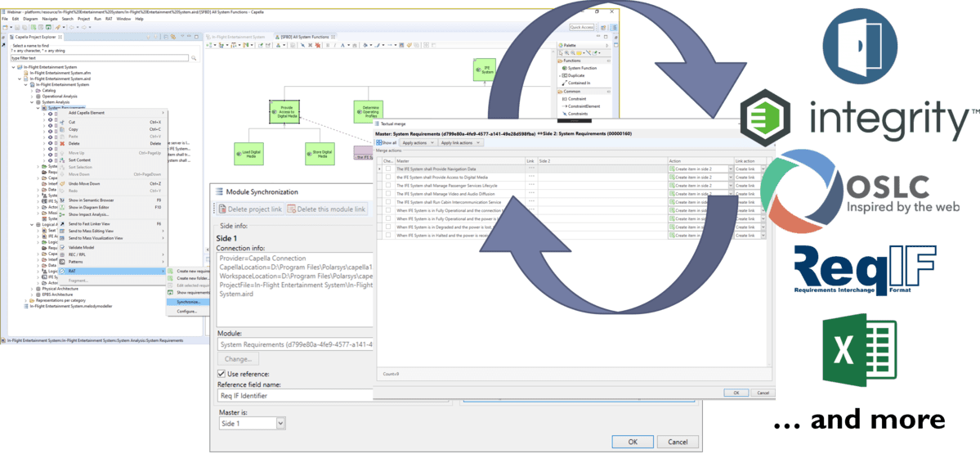Click Determine Operating Profiles function node
This screenshot has height=454, width=980.
pos(367,111)
